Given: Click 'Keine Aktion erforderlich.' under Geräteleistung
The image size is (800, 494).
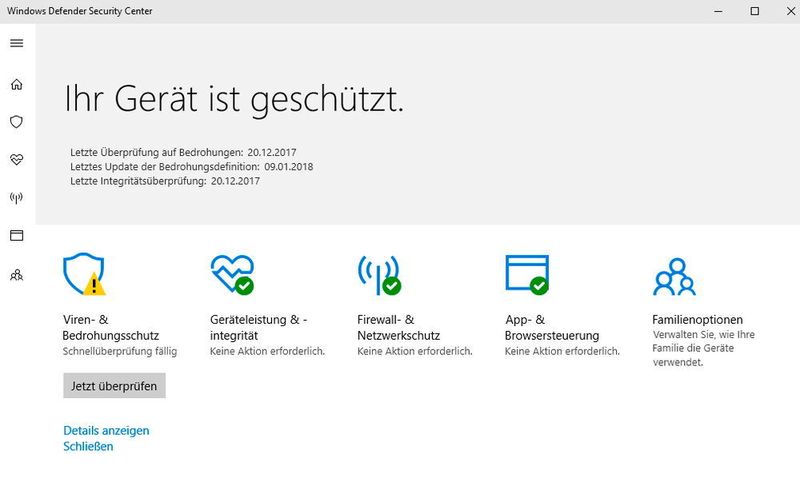Looking at the screenshot, I should [x=267, y=351].
